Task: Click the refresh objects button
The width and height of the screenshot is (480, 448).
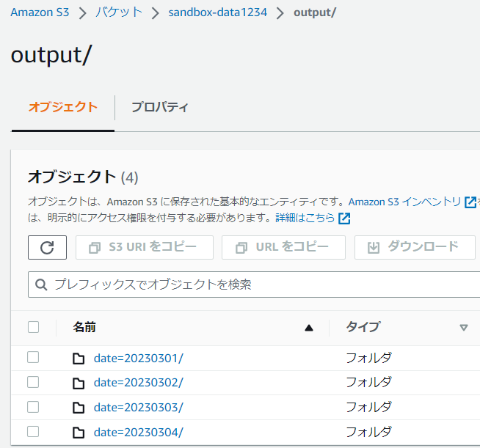Action: 47,247
